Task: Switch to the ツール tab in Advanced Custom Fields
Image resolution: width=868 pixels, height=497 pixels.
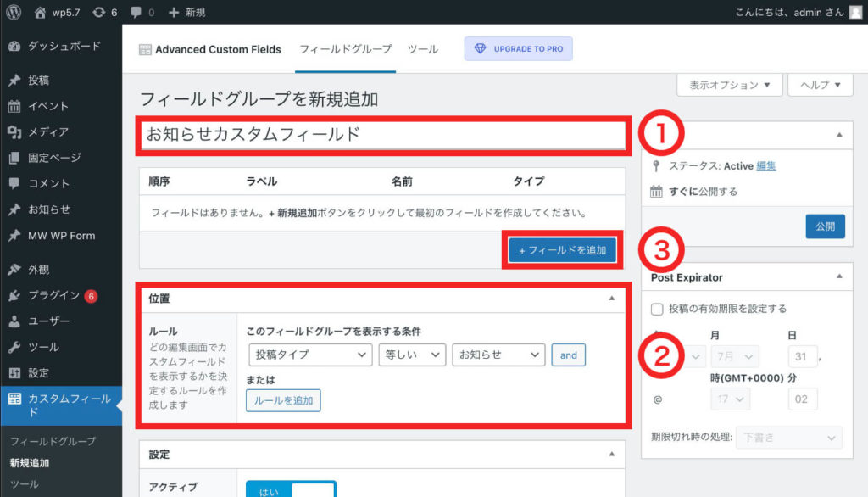Action: pos(424,49)
